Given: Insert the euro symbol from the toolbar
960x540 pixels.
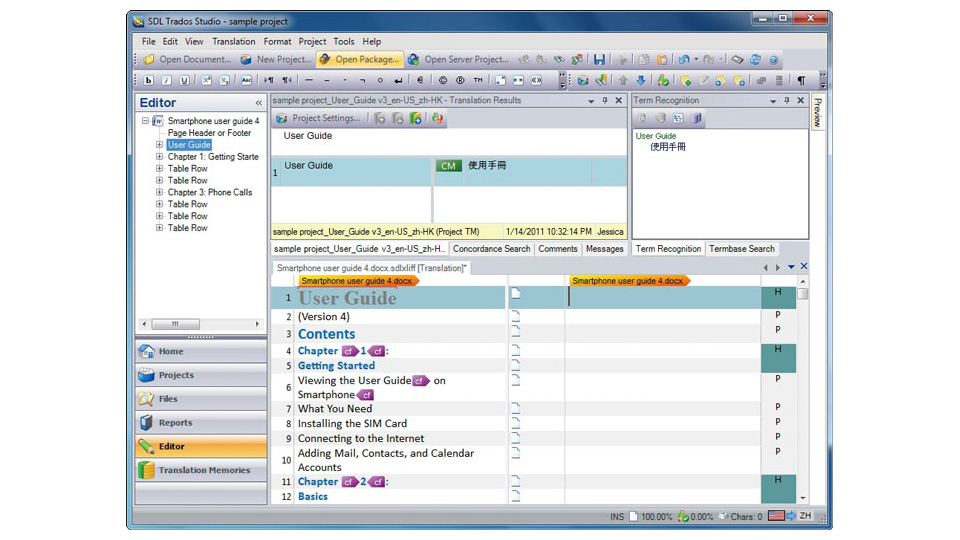Looking at the screenshot, I should point(420,80).
